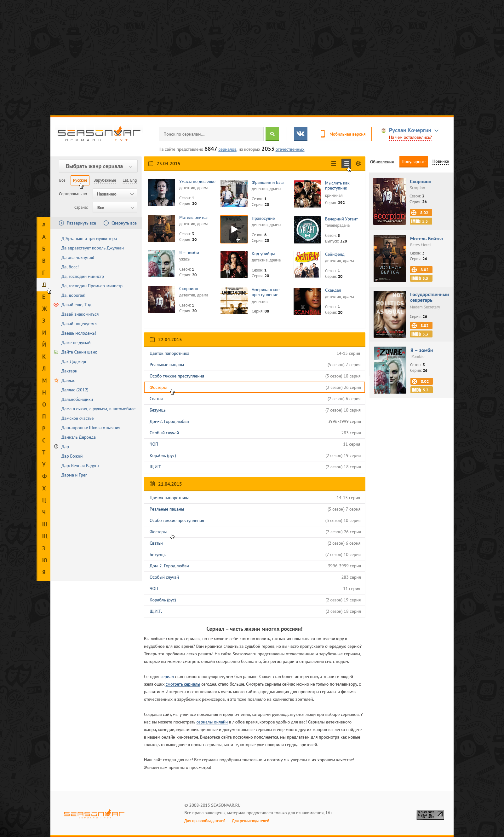504x837 pixels.
Task: Expand the Страна country dropdown
Action: pos(115,208)
